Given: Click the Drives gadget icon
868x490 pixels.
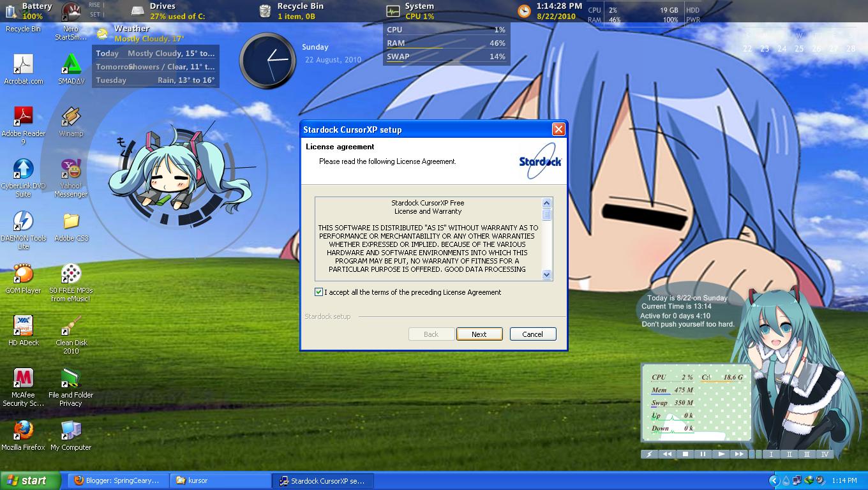Looking at the screenshot, I should click(x=137, y=10).
